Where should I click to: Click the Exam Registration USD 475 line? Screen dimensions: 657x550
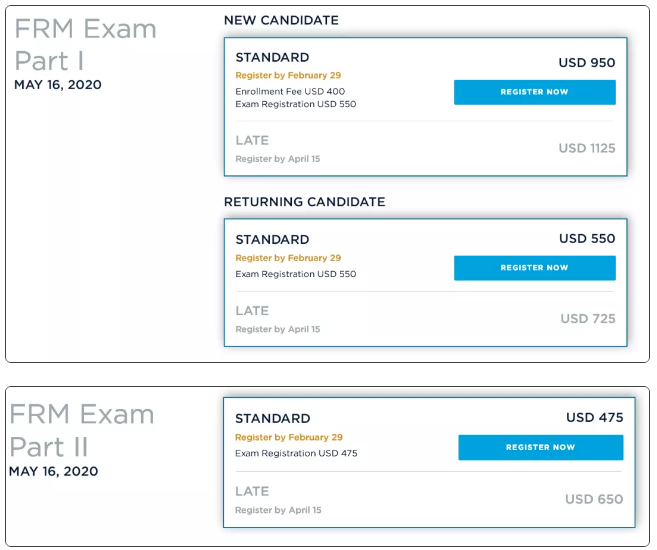pyautogui.click(x=296, y=453)
